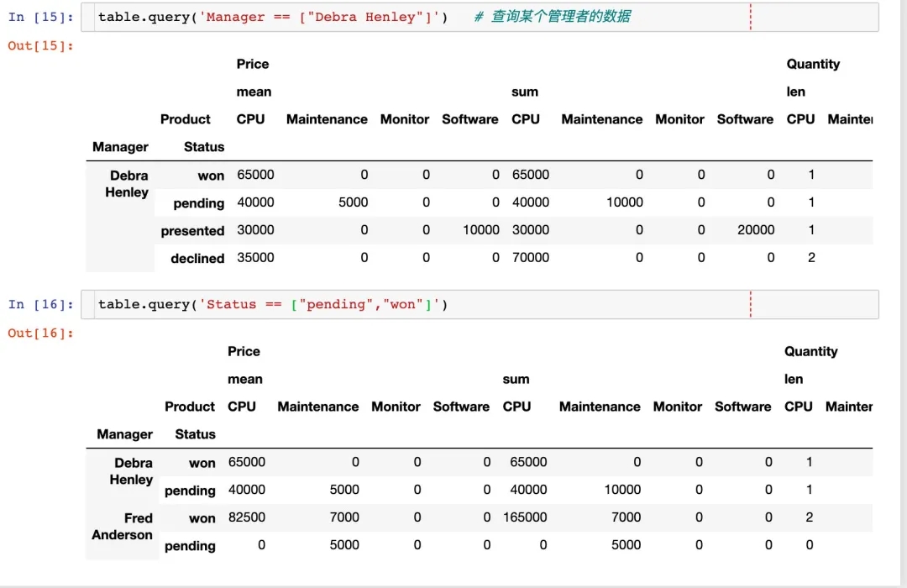Click the Out[15] output prompt
Screen dimensions: 907x588
41,45
